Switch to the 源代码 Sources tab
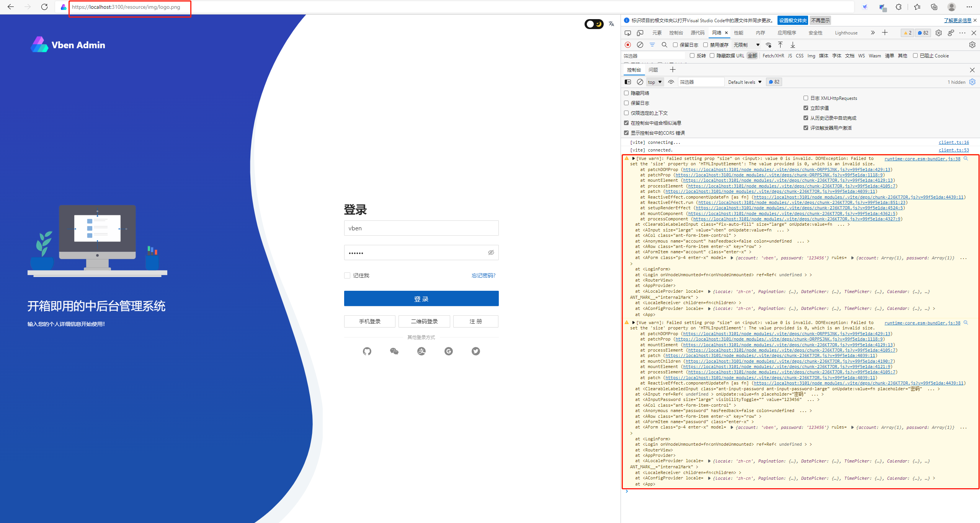 (x=697, y=33)
